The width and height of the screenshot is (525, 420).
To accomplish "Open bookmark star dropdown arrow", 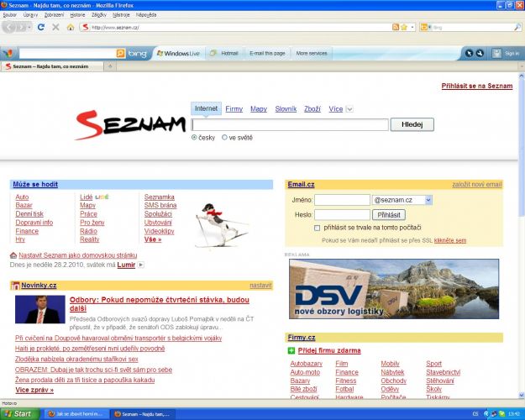I will click(412, 27).
